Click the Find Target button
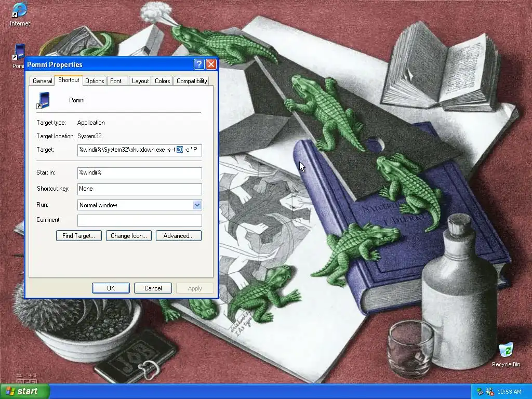 tap(79, 236)
